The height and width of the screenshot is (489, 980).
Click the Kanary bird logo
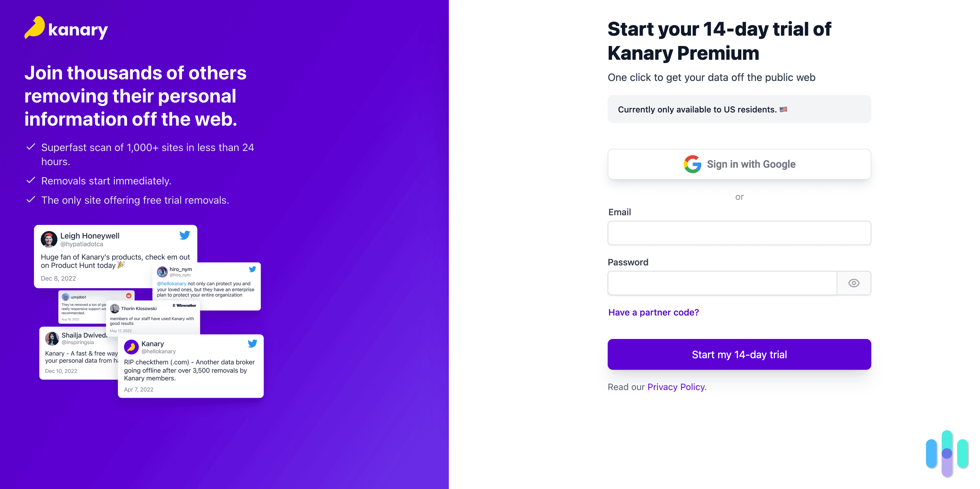click(35, 28)
